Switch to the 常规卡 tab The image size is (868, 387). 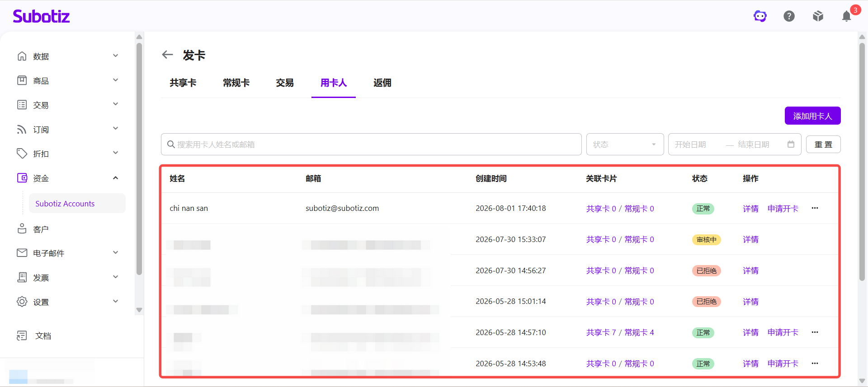click(x=236, y=83)
